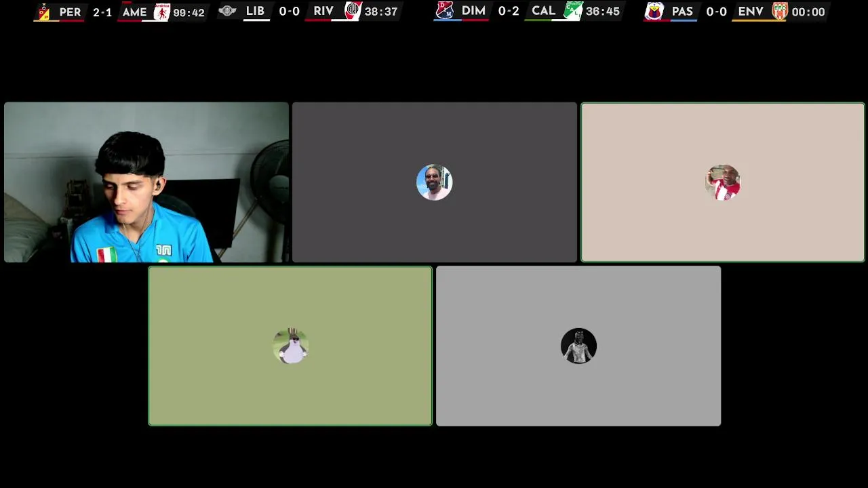Click the 99:42 match clock
The height and width of the screenshot is (488, 868).
(189, 12)
